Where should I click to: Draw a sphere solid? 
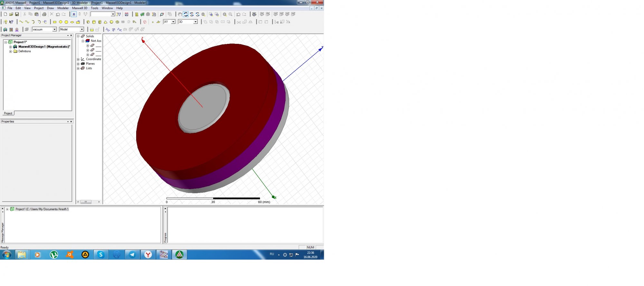(111, 22)
